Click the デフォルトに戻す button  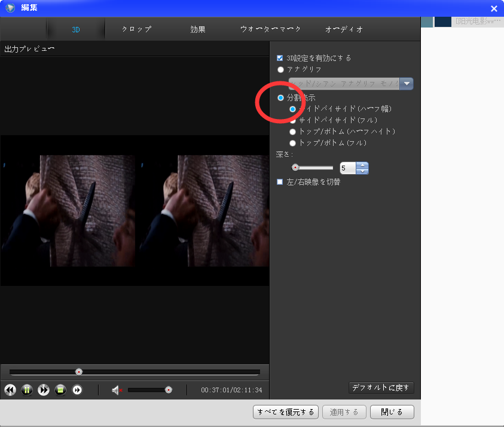click(381, 388)
